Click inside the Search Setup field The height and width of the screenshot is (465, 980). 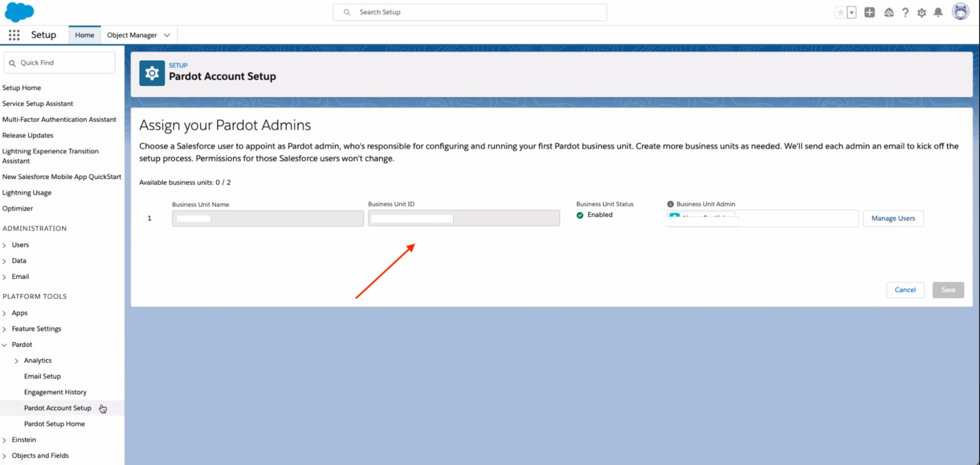[470, 12]
